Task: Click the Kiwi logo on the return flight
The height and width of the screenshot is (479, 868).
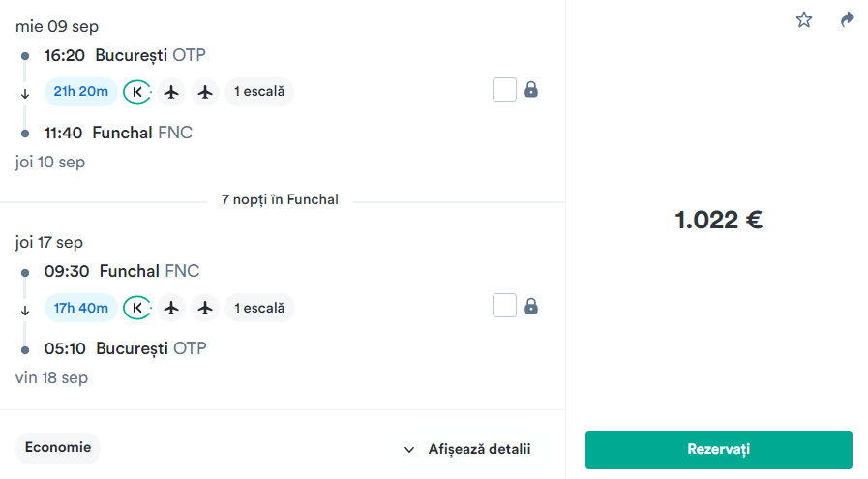Action: [x=137, y=308]
